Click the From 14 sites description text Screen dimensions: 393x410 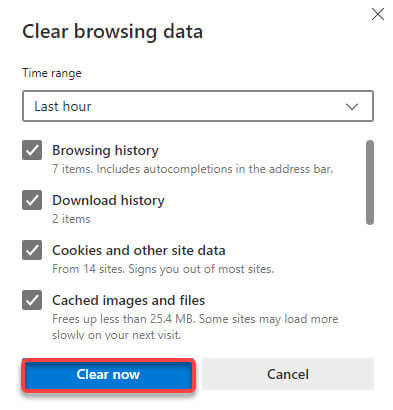(163, 269)
